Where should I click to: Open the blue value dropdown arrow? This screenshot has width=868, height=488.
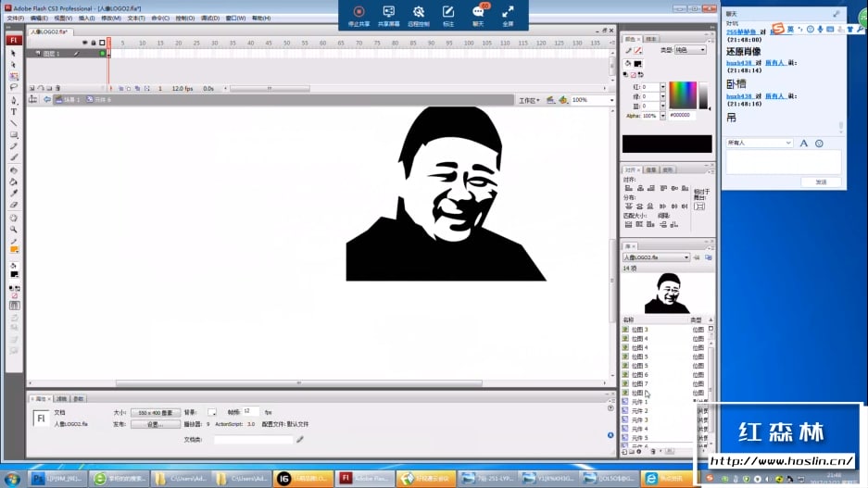662,106
